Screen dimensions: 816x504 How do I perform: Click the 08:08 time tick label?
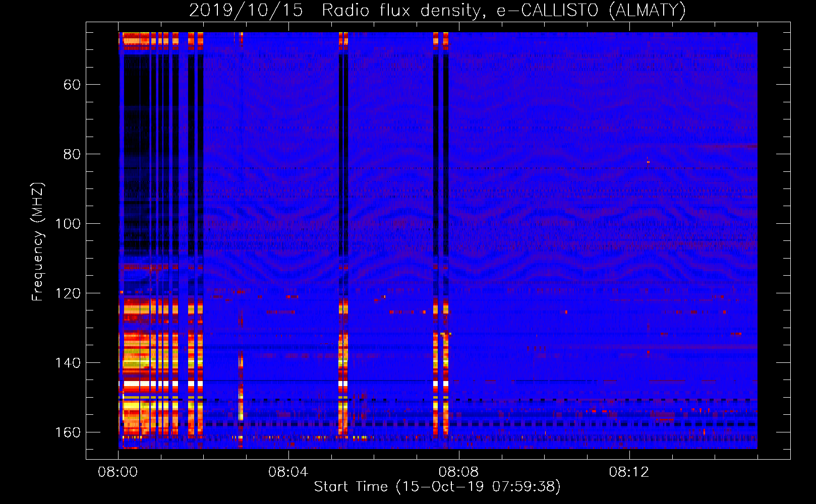coord(458,472)
